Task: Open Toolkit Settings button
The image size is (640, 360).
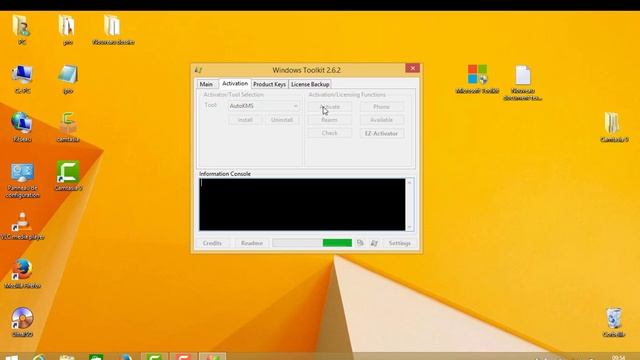Action: point(400,243)
